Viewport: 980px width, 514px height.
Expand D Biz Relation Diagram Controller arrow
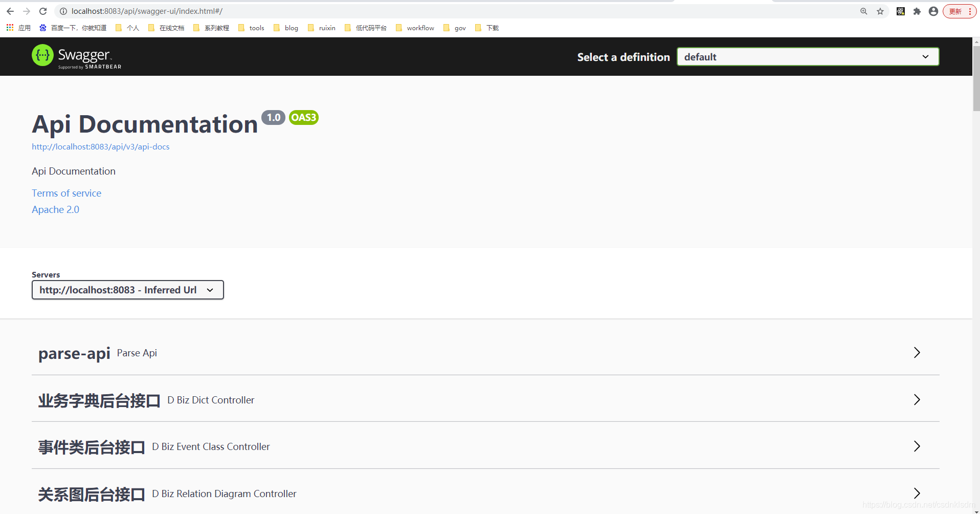click(x=917, y=494)
